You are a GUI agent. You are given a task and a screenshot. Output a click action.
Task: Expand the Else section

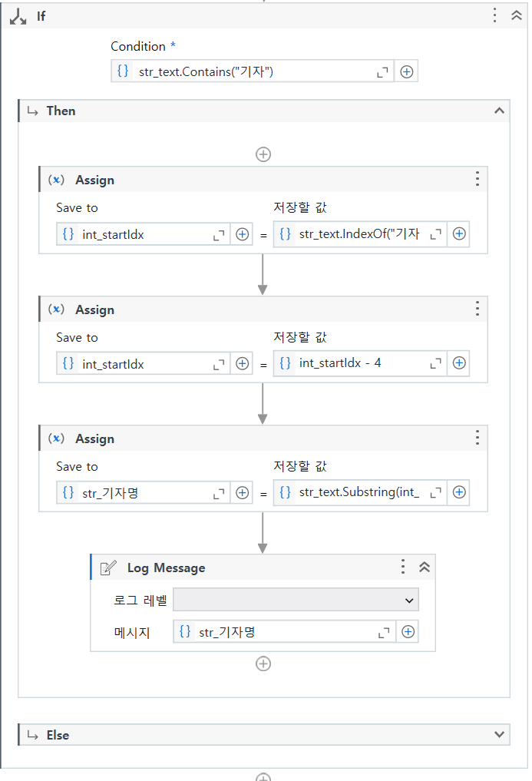point(499,734)
